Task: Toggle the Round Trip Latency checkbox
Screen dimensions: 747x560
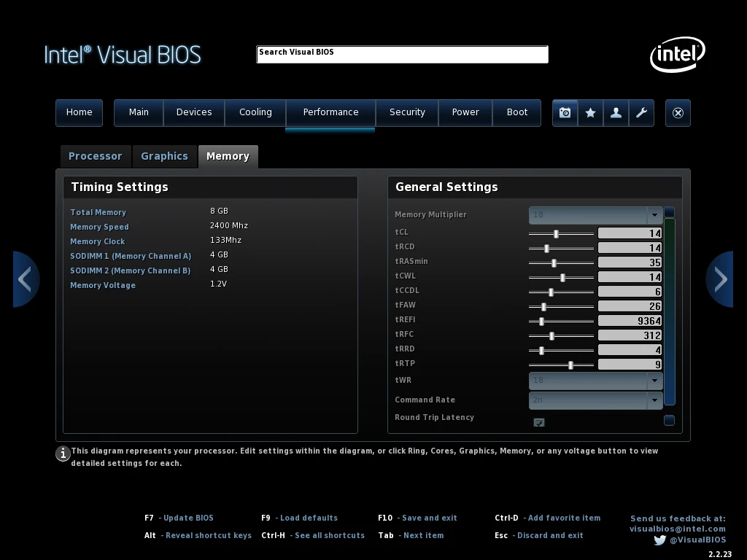Action: tap(539, 422)
